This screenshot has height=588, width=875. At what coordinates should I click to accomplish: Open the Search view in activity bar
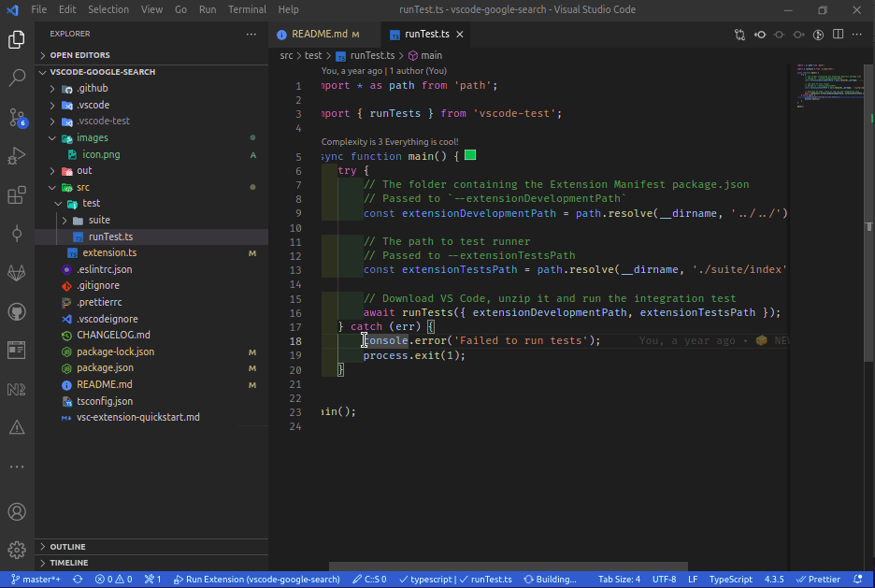17,79
